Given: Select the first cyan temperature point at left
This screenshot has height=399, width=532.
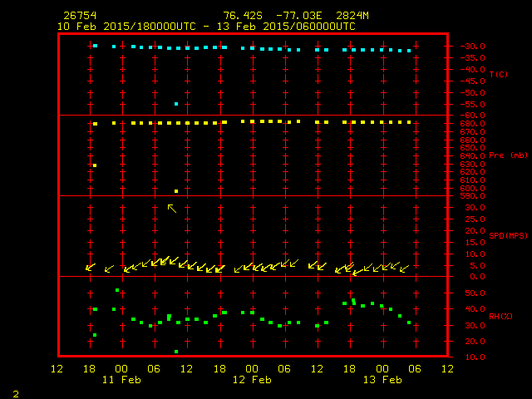Looking at the screenshot, I should (x=95, y=46).
